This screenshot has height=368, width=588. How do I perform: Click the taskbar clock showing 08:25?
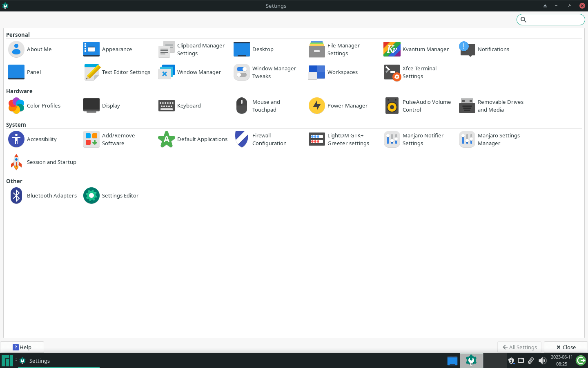click(x=561, y=361)
